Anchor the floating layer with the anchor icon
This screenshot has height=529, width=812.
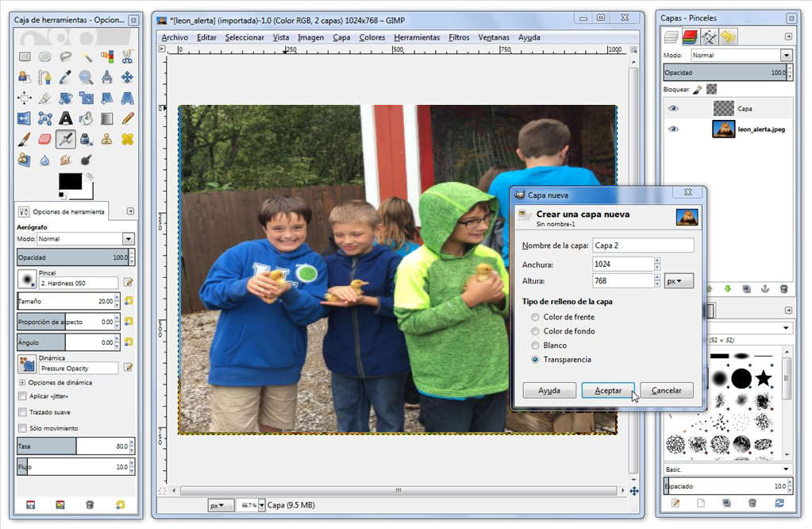[x=765, y=289]
